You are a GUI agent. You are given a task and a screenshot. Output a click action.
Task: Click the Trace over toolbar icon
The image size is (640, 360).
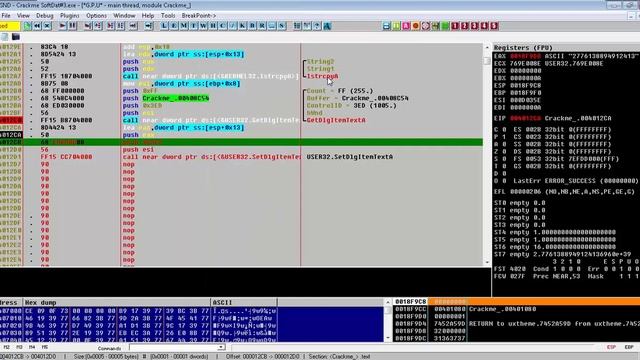[120, 26]
